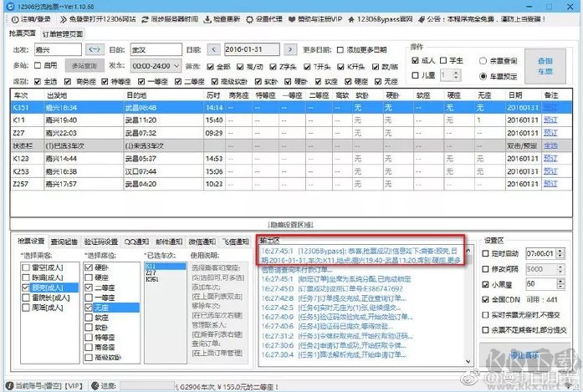Click the progress icon beside 进度

tap(95, 385)
